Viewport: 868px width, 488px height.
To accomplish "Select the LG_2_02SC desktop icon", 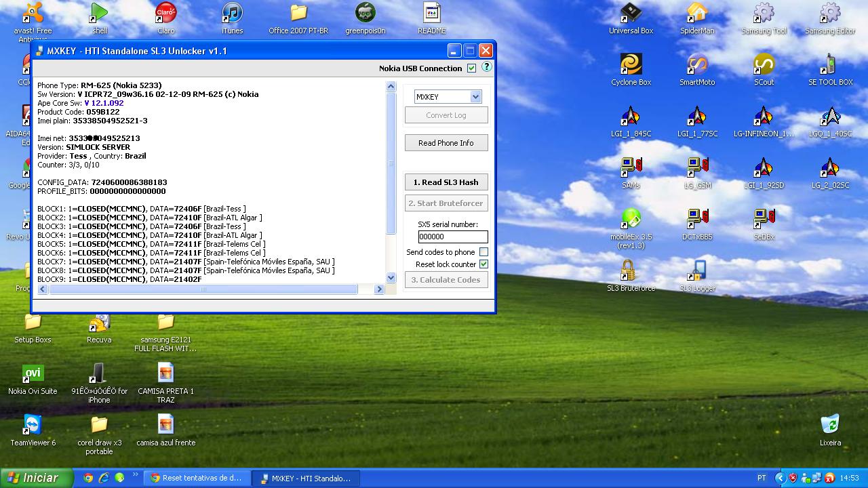I will 830,173.
